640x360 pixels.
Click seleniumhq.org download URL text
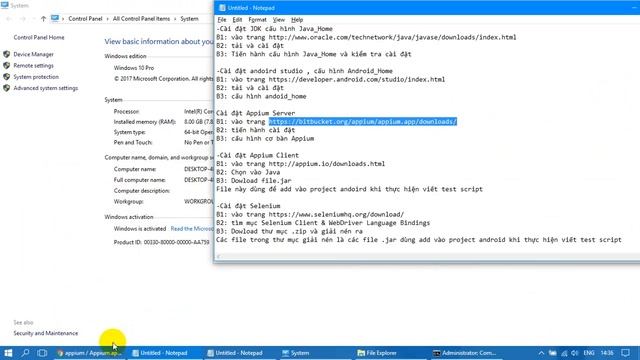click(336, 214)
